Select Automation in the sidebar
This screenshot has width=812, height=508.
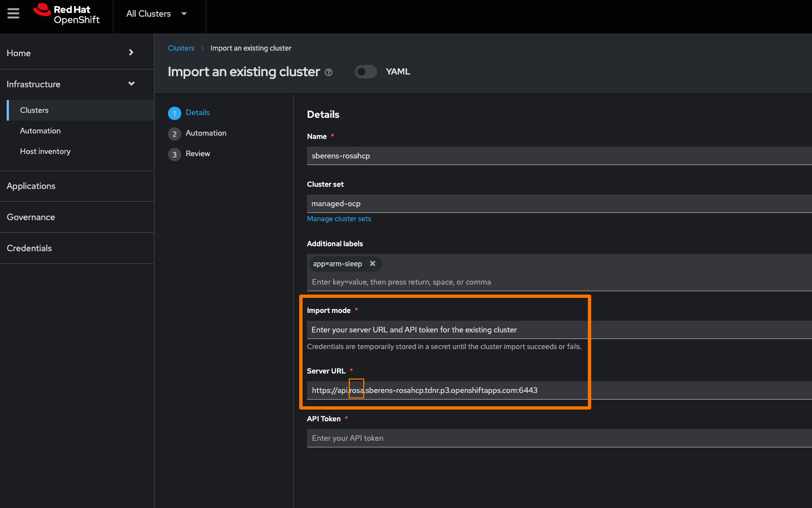pyautogui.click(x=40, y=131)
